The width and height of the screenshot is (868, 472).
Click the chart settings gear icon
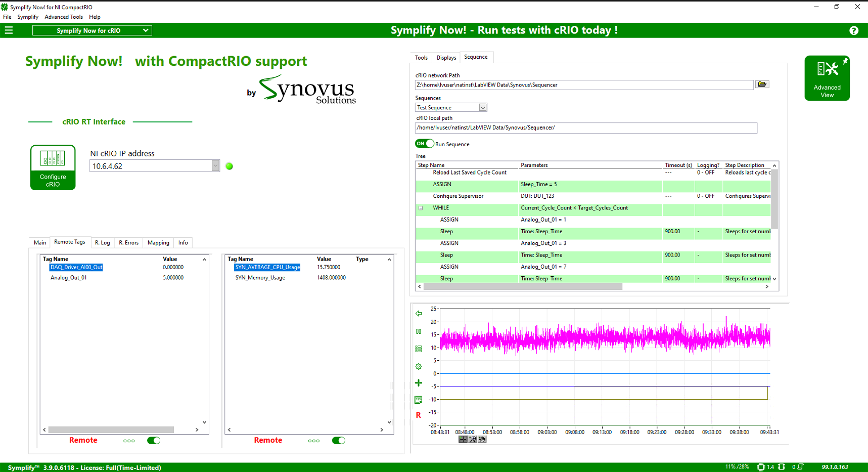tap(419, 366)
